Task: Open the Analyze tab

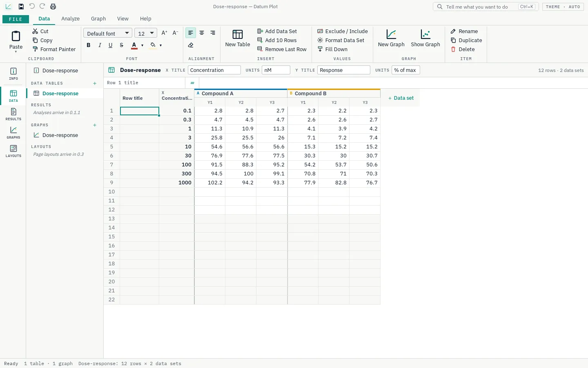Action: point(71,19)
